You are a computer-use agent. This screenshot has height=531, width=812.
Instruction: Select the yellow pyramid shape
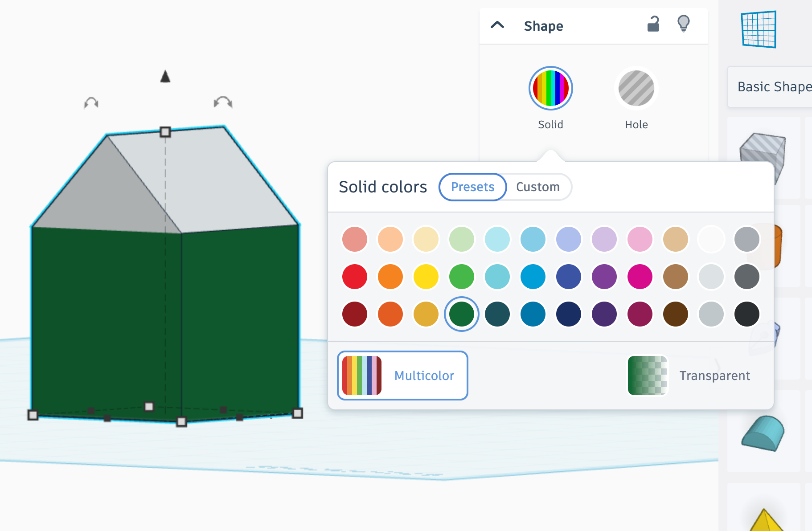point(766,520)
